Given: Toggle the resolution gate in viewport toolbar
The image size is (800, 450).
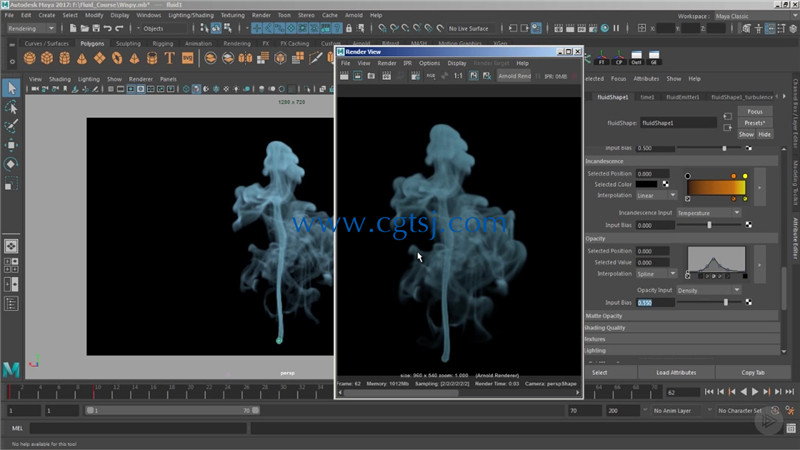Looking at the screenshot, I should 140,89.
